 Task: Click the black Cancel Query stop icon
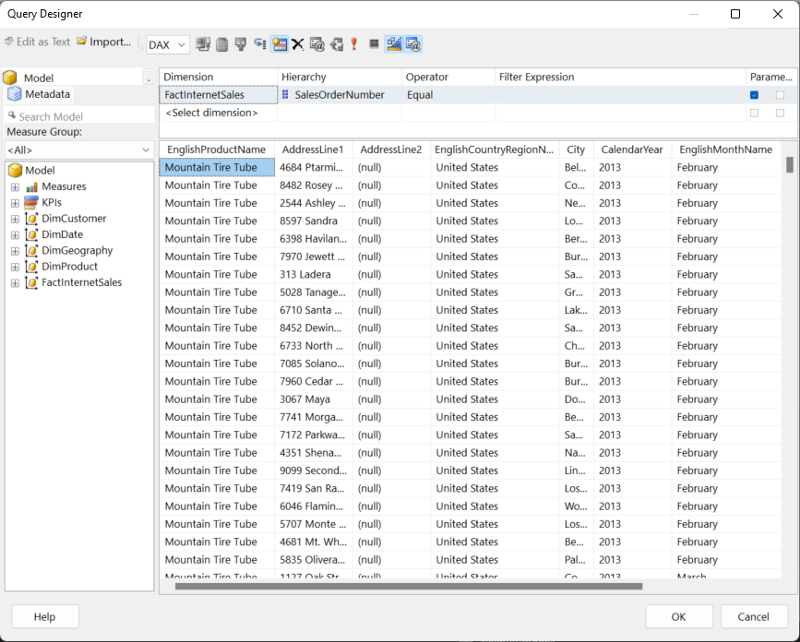[374, 44]
